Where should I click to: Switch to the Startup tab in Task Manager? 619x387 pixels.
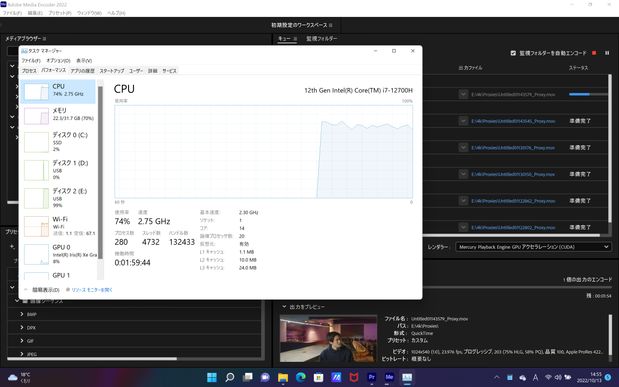(112, 71)
